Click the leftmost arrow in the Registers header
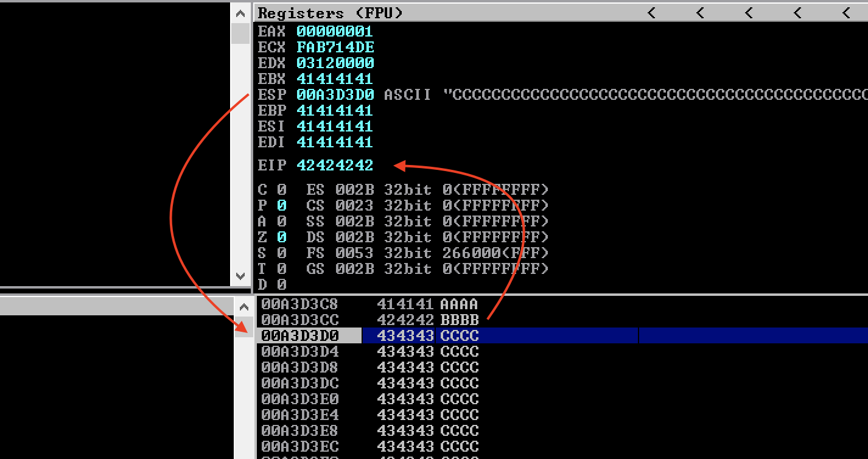868x459 pixels. (651, 13)
